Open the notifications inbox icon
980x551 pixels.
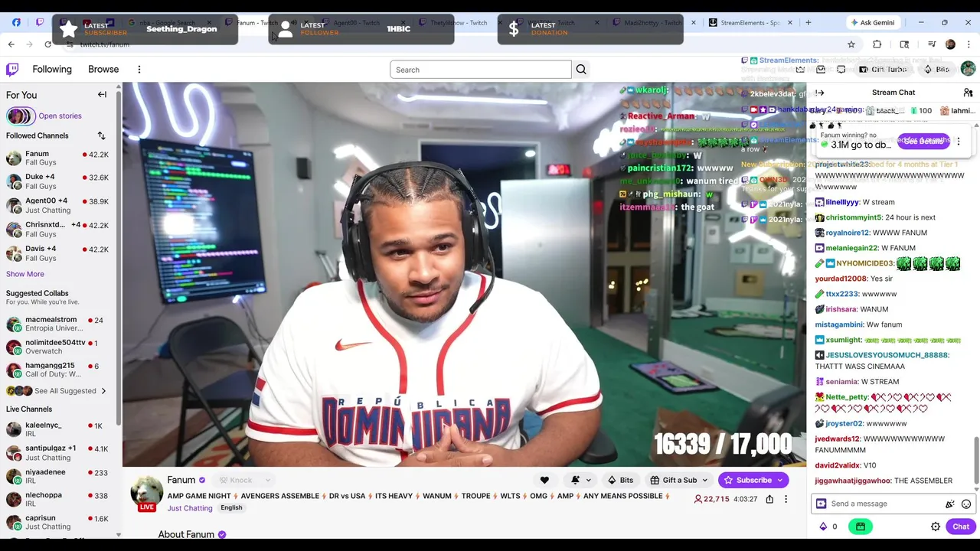[x=821, y=70]
